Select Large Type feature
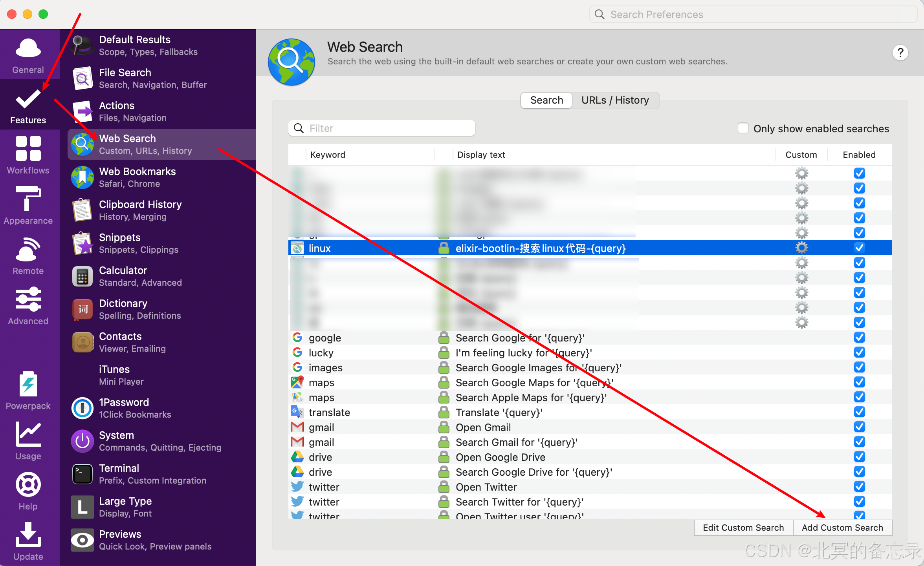This screenshot has width=924, height=566. (162, 507)
